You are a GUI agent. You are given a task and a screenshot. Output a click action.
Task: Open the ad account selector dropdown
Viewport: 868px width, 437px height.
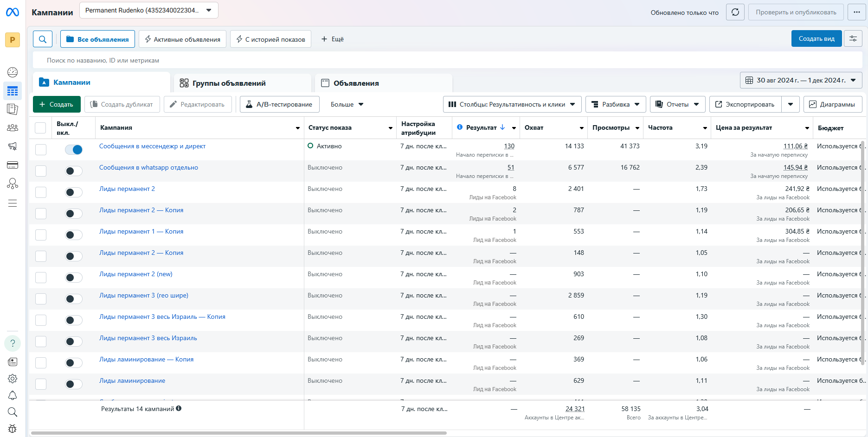point(148,10)
